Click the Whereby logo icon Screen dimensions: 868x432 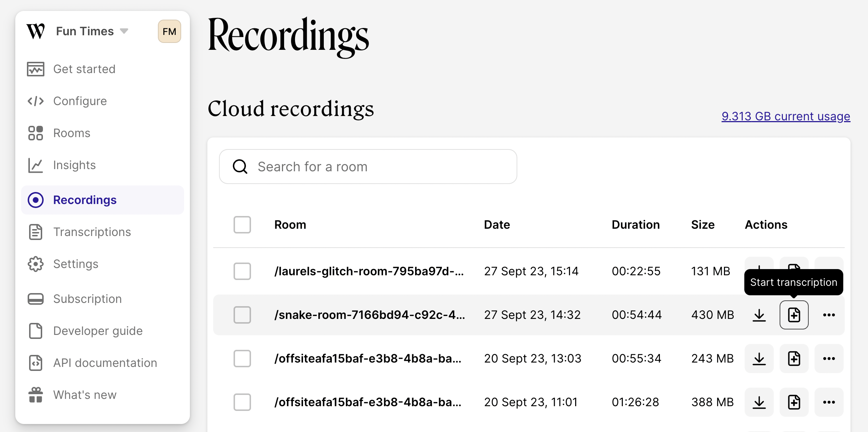[x=36, y=31]
